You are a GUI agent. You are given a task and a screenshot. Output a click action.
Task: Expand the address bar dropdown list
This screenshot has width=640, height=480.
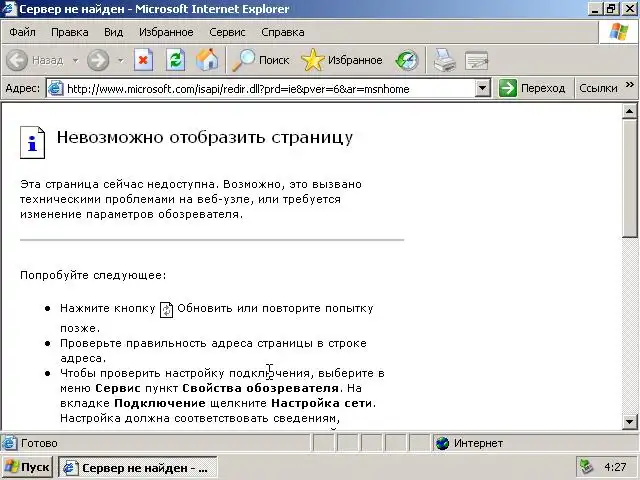(482, 88)
